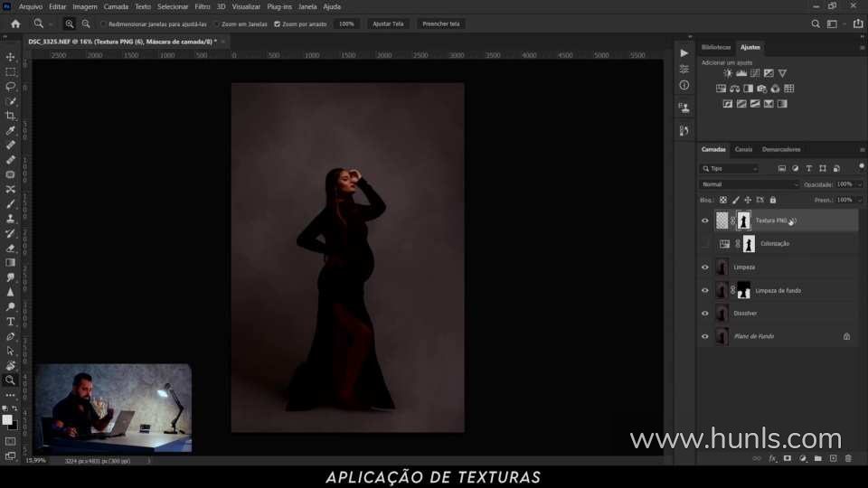Image resolution: width=868 pixels, height=488 pixels.
Task: Open the Filtro menu
Action: pyautogui.click(x=202, y=6)
